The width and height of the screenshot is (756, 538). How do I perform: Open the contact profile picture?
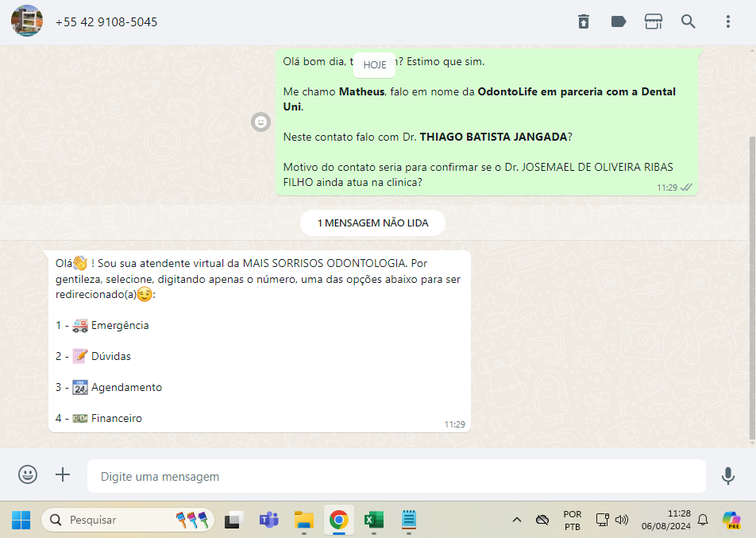coord(27,21)
